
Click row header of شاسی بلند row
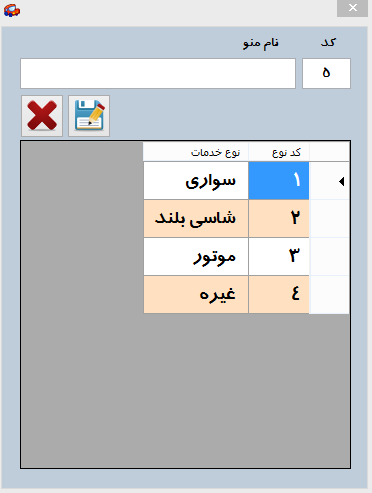click(x=329, y=219)
